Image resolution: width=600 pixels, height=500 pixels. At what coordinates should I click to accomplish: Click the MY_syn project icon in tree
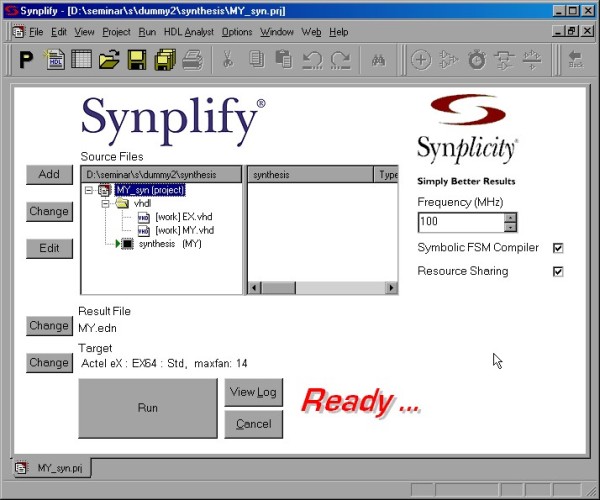coord(104,190)
